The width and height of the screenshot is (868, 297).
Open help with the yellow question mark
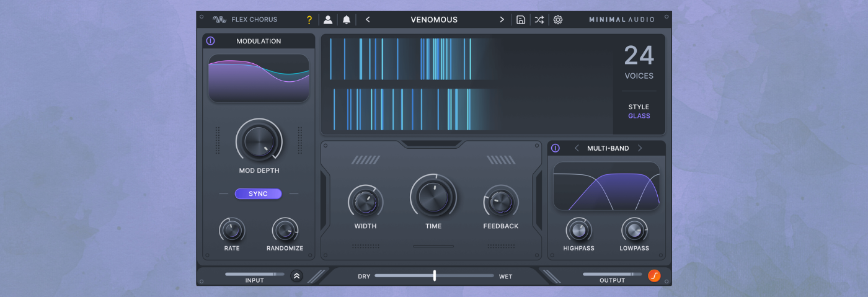[309, 20]
